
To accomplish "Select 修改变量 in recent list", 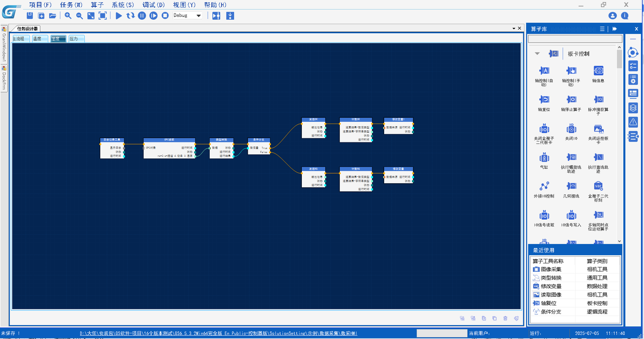I will point(551,286).
